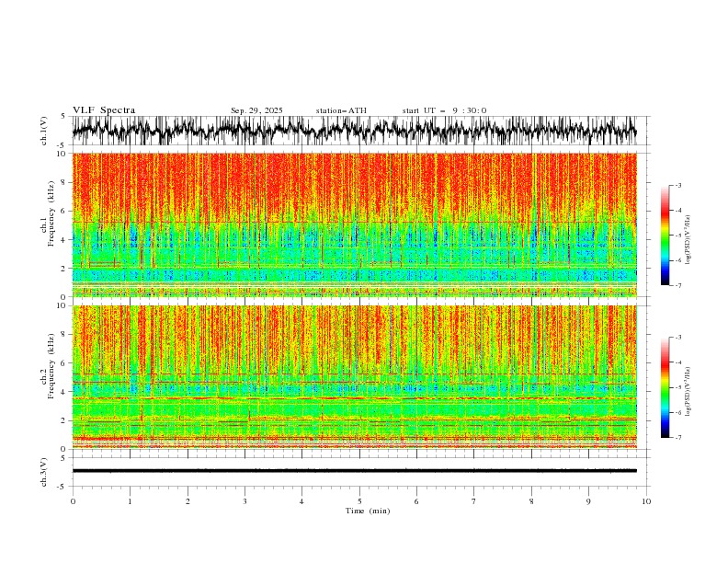Click the ch.1 PSD color scale bar
Screen dimensions: 728x563
point(665,235)
